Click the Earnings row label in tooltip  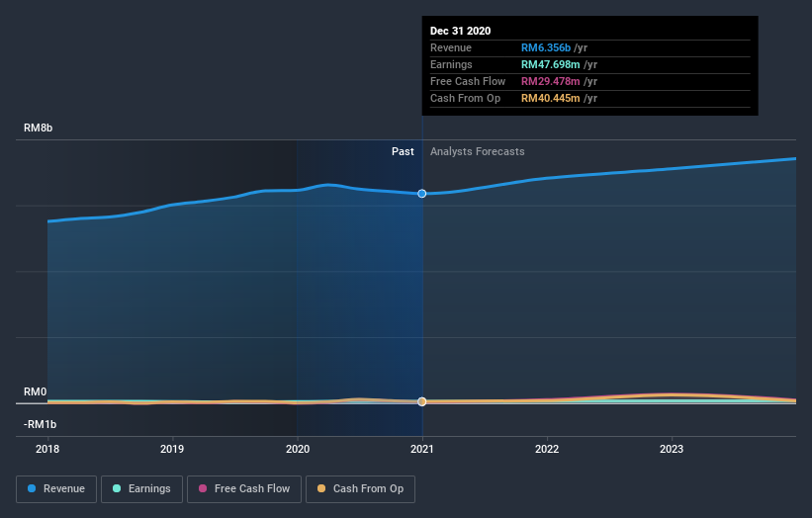451,64
